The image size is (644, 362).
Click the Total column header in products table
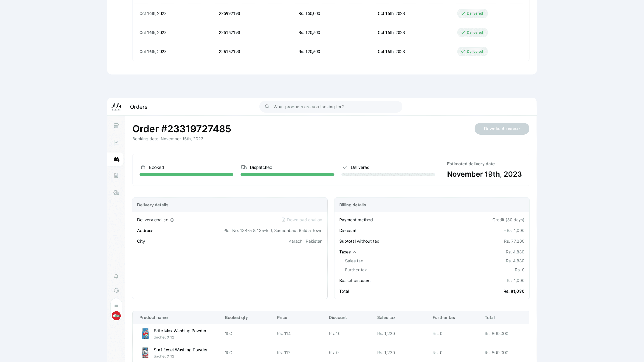coord(490,318)
